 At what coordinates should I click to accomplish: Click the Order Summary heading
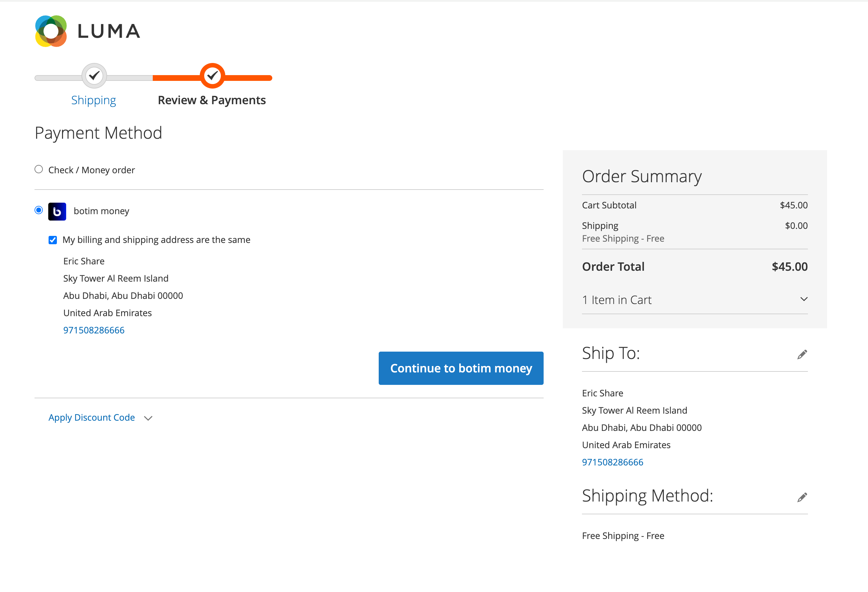click(642, 176)
